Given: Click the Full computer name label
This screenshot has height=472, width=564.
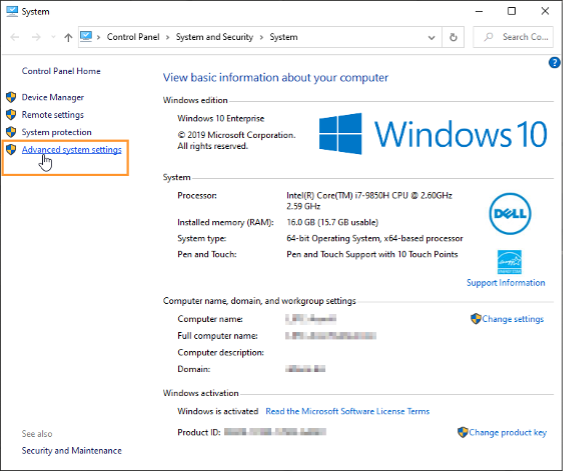Looking at the screenshot, I should click(x=217, y=336).
